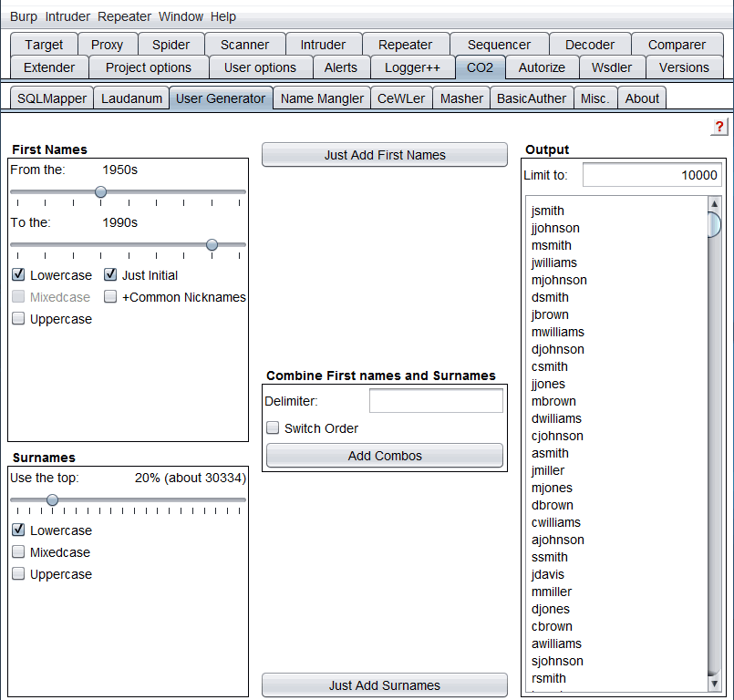The image size is (734, 700).
Task: Select the CO2 tab
Action: [x=480, y=67]
